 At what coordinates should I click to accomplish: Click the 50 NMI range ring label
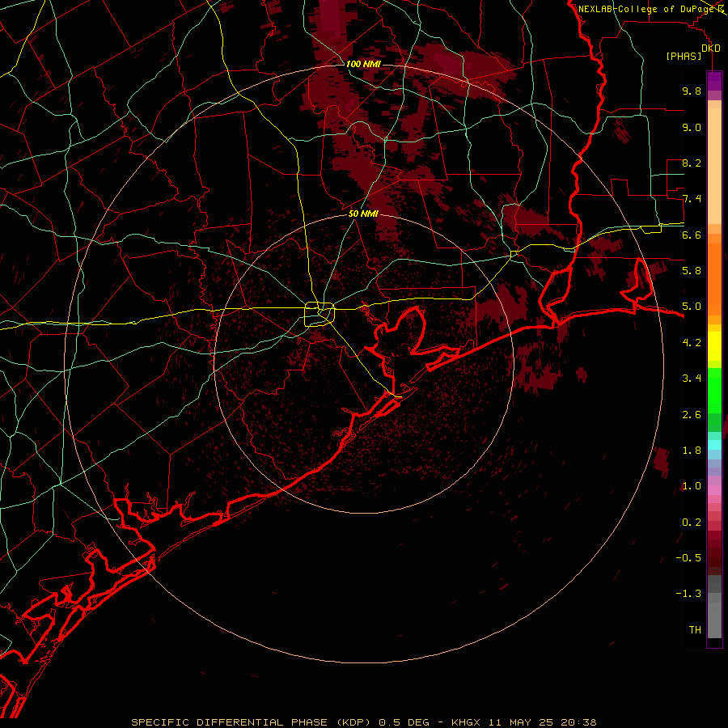(363, 214)
